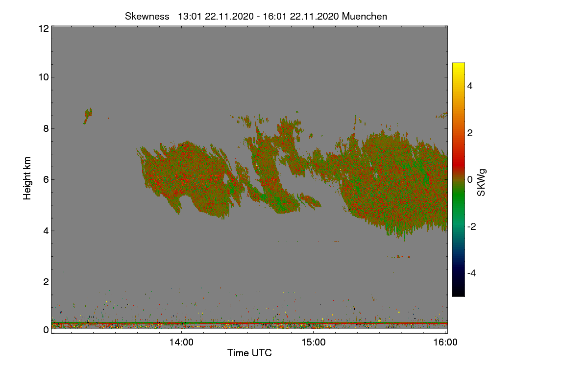The width and height of the screenshot is (588, 392).
Task: Click the 2 km height tick label
Action: [46, 282]
